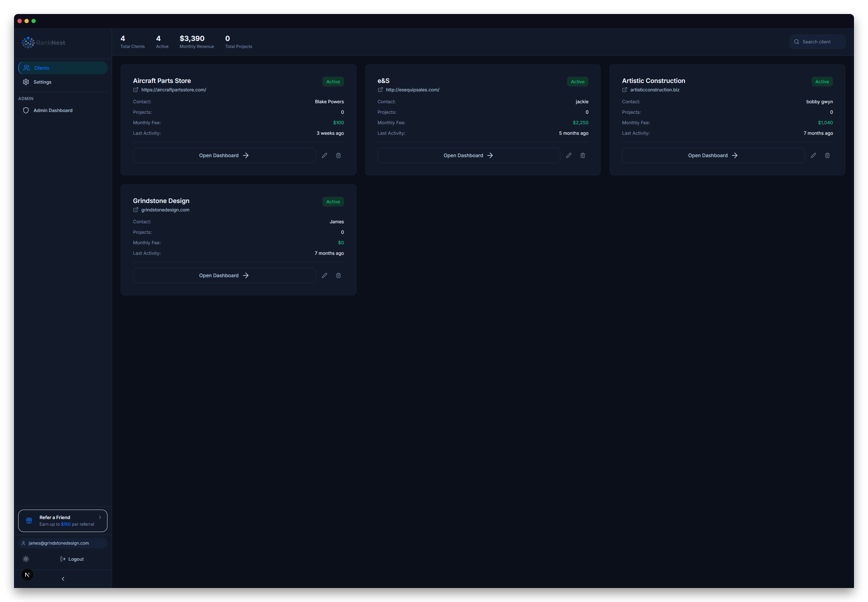Image resolution: width=868 pixels, height=602 pixels.
Task: Edit the Artistic Construction client with pencil icon
Action: pyautogui.click(x=813, y=155)
